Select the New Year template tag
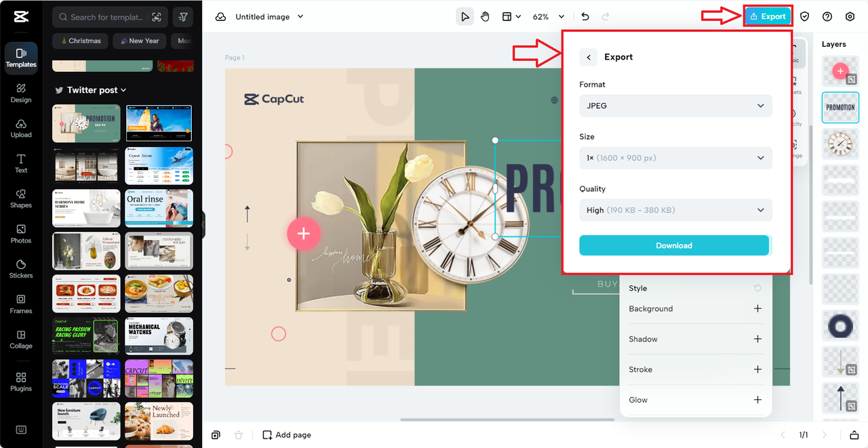Viewport: 868px width, 448px height. coord(139,41)
